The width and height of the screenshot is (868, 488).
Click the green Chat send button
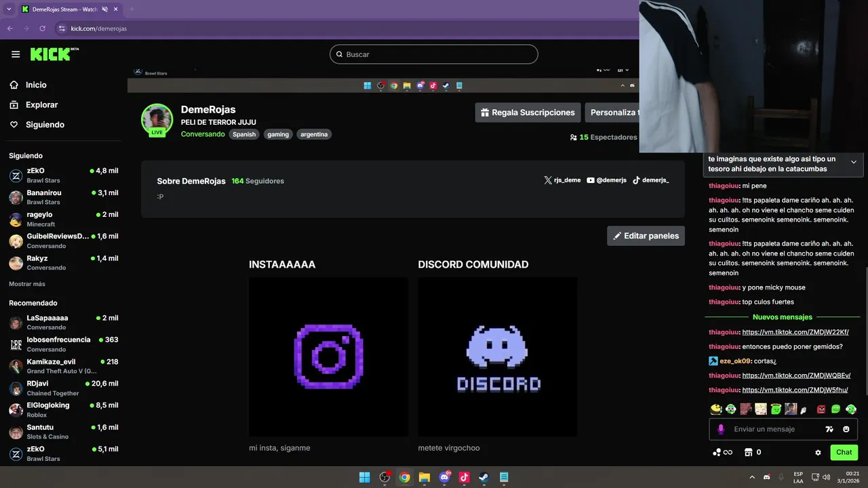point(844,452)
